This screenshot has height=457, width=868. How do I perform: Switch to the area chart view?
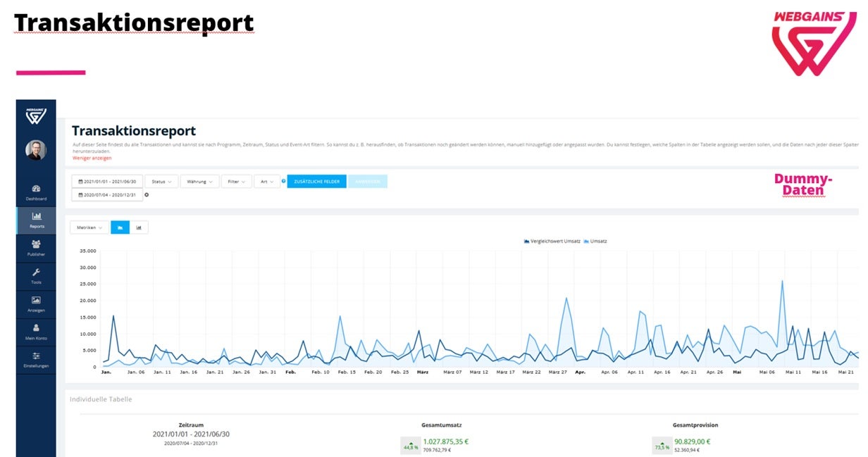120,227
